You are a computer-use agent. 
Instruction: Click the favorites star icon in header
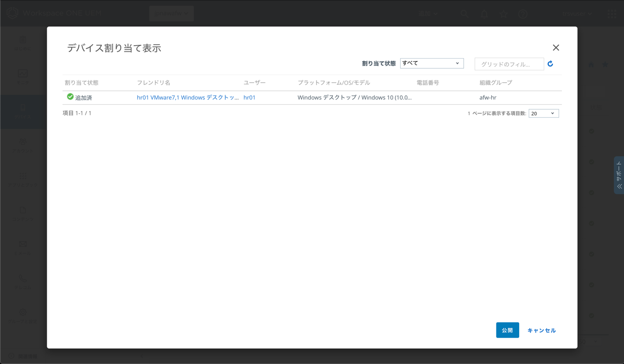pyautogui.click(x=504, y=14)
